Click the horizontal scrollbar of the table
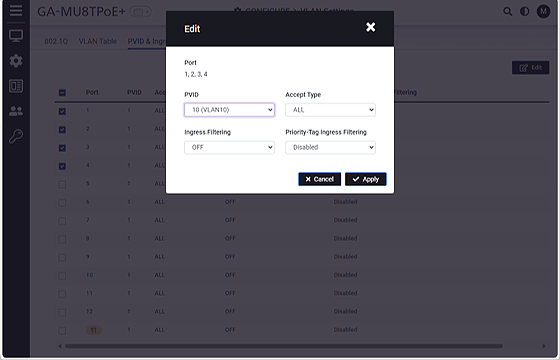Screen dimensions: 560x360 (284, 346)
